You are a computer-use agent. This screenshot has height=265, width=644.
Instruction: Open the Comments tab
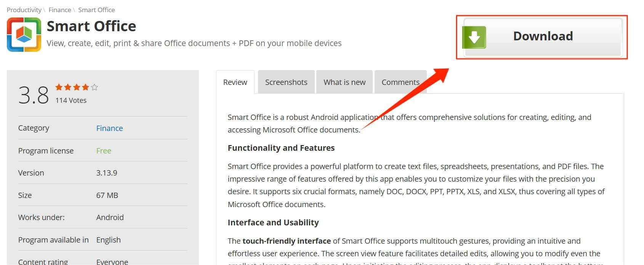tap(400, 82)
